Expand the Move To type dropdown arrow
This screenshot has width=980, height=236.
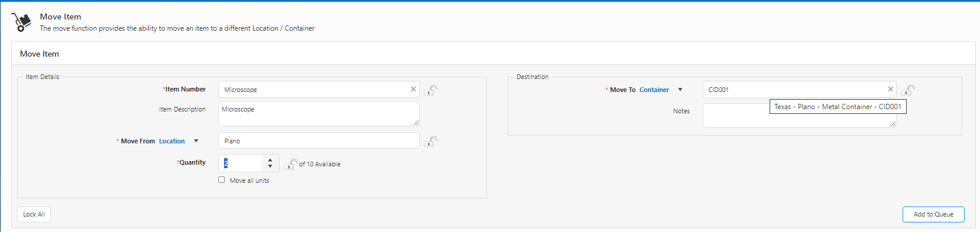[x=680, y=90]
